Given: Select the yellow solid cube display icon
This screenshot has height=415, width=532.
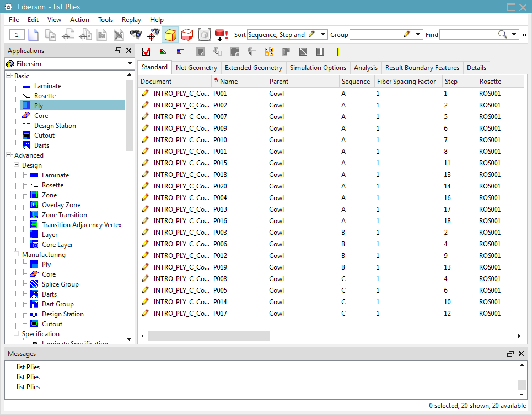Looking at the screenshot, I should (171, 34).
